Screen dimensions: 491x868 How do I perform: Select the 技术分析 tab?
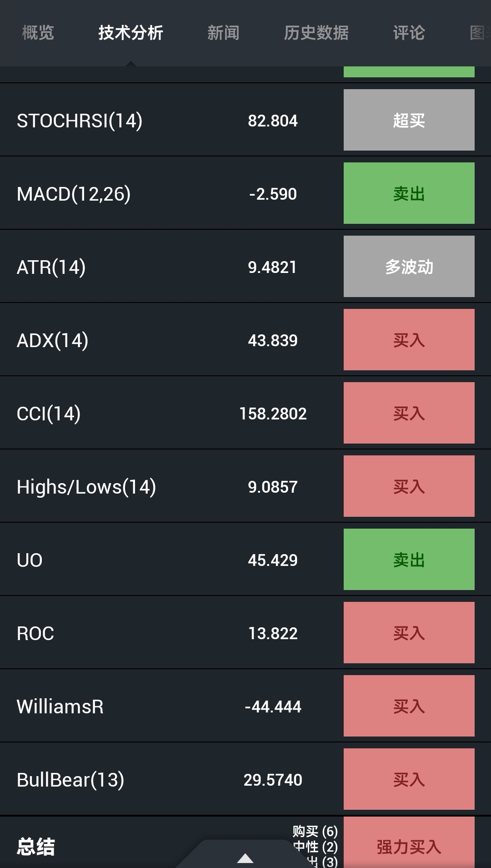(x=130, y=33)
